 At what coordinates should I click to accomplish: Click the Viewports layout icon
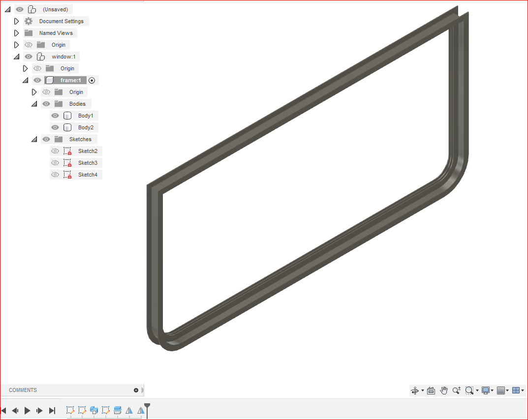coord(516,390)
